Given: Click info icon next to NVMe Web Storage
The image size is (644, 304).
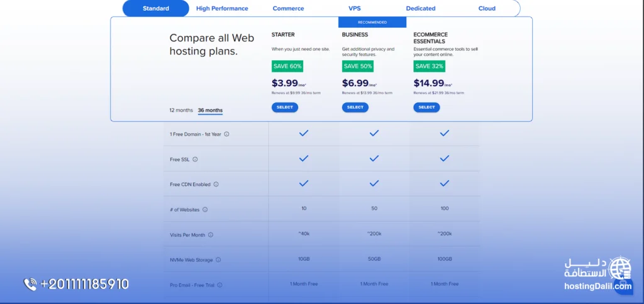Looking at the screenshot, I should pos(218,260).
